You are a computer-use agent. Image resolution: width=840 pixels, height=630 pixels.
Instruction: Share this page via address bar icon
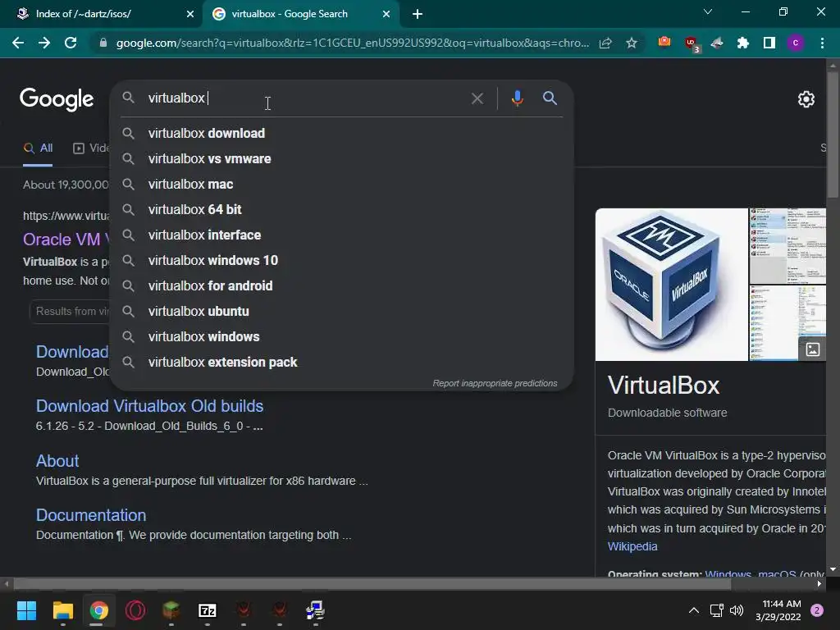coord(605,43)
